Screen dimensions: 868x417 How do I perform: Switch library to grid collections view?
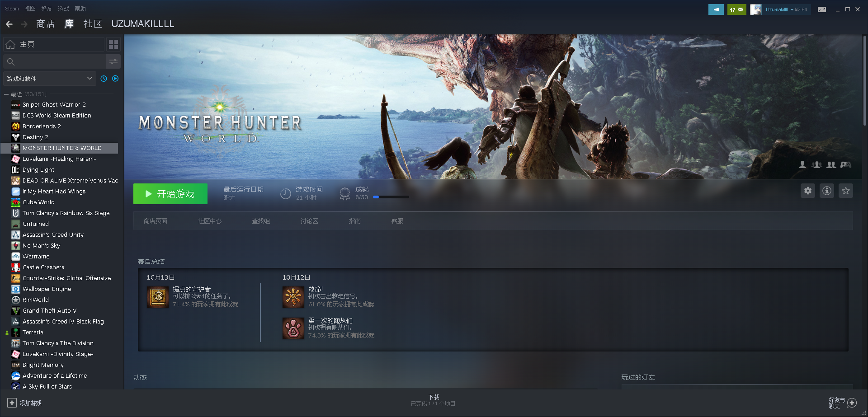[x=113, y=44]
